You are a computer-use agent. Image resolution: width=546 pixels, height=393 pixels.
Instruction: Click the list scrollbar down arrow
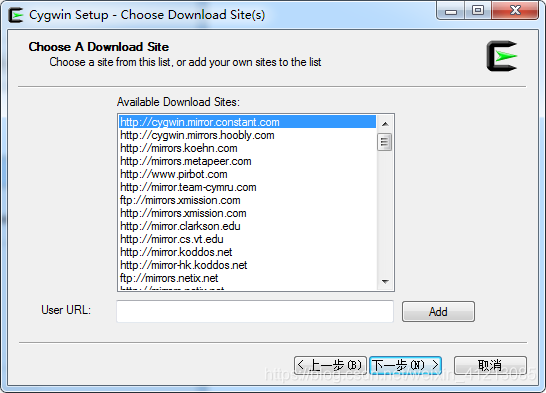click(385, 281)
